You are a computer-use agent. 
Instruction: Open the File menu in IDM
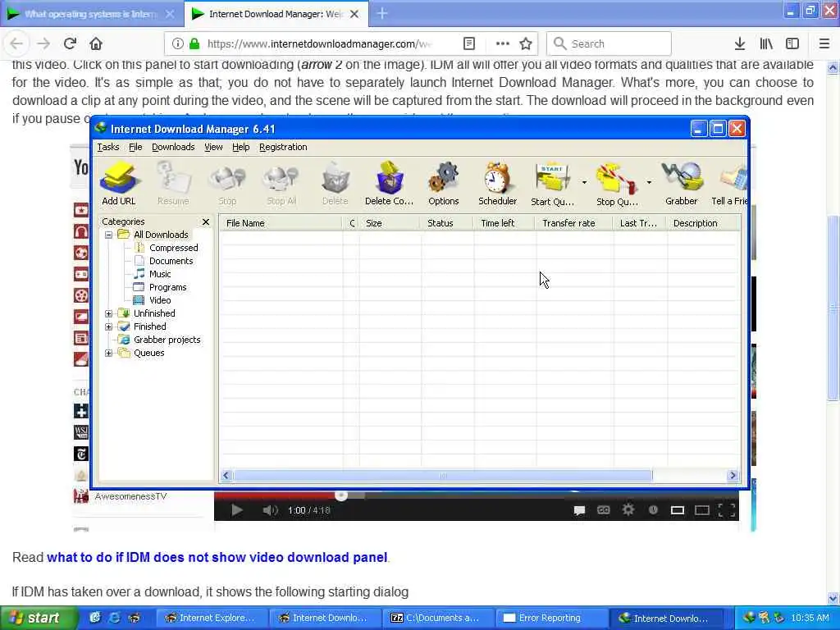point(135,147)
